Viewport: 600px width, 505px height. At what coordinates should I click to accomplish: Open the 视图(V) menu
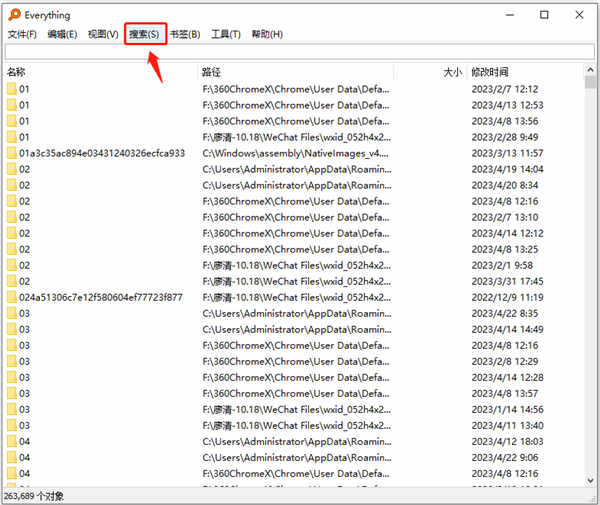coord(103,34)
